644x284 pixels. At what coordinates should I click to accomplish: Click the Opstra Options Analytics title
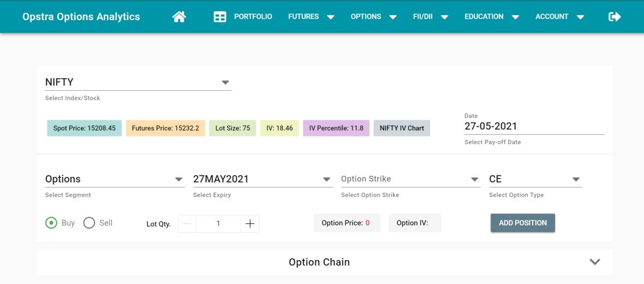[81, 17]
